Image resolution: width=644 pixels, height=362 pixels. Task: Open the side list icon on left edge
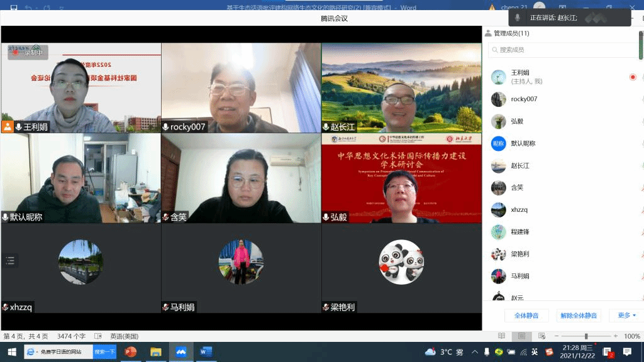(10, 260)
